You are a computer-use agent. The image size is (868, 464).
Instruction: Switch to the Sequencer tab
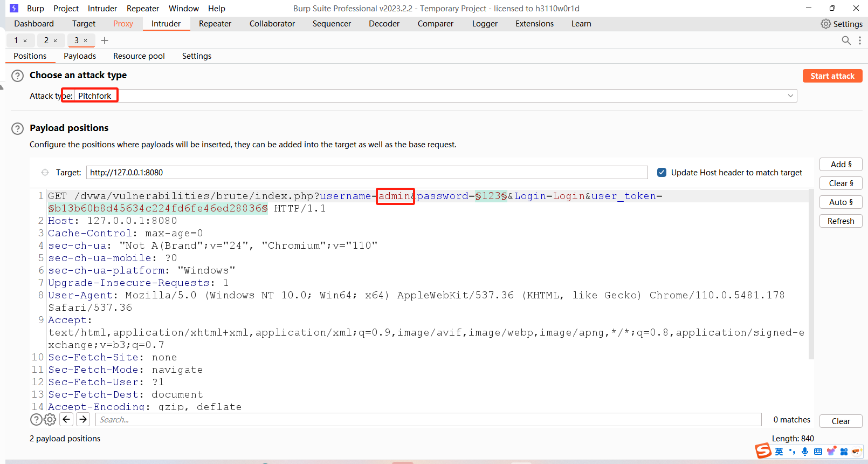[332, 24]
